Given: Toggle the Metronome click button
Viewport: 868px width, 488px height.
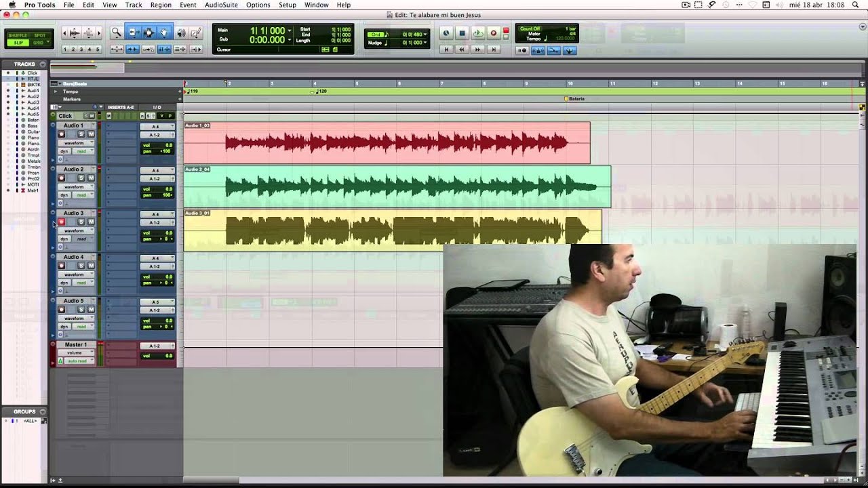Looking at the screenshot, I should [538, 51].
